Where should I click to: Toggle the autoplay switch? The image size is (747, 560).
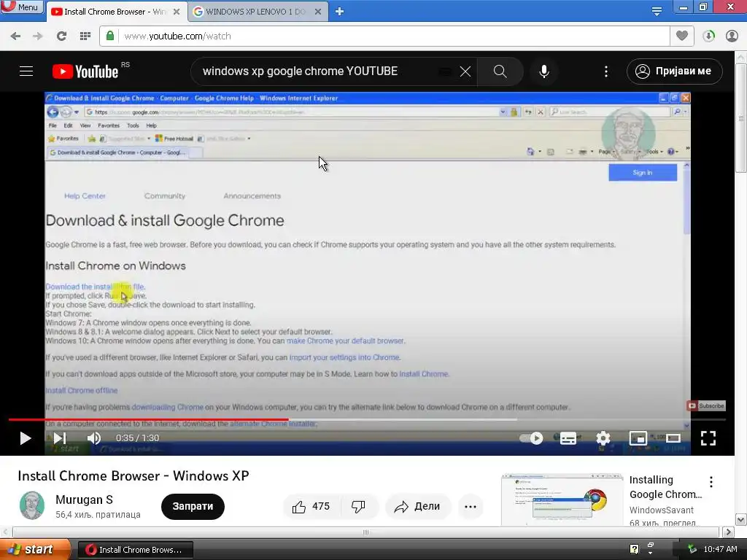531,438
